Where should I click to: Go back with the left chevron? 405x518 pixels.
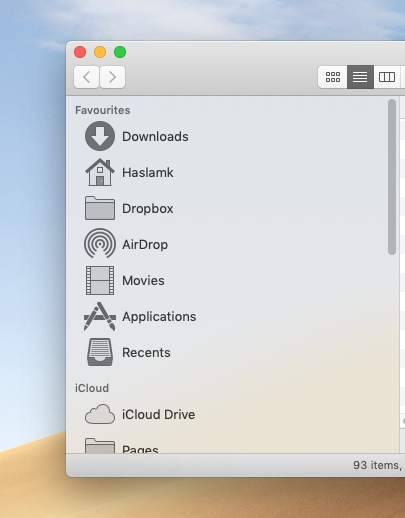click(86, 77)
